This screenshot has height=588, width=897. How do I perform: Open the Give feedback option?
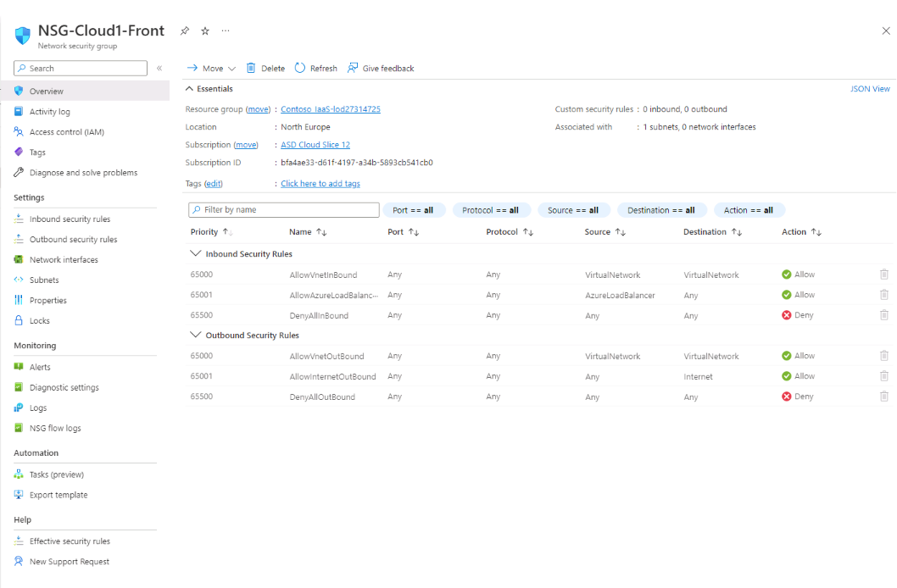click(x=380, y=68)
